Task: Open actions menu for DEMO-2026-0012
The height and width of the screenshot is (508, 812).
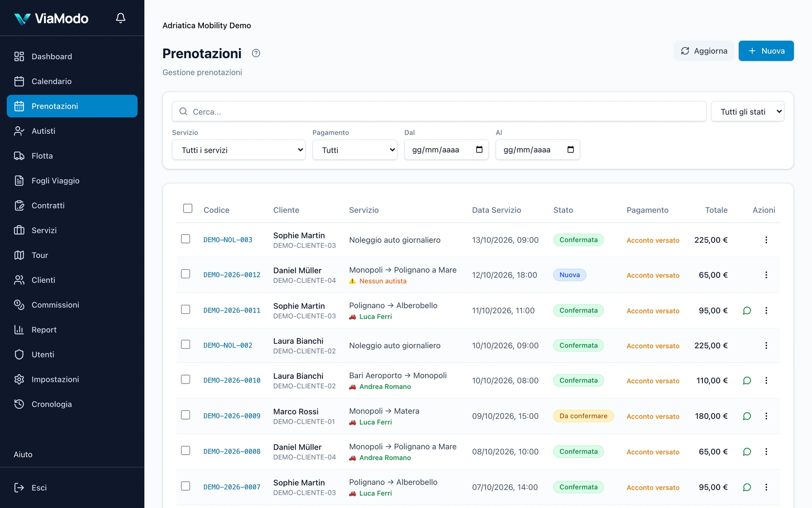Action: click(x=766, y=275)
